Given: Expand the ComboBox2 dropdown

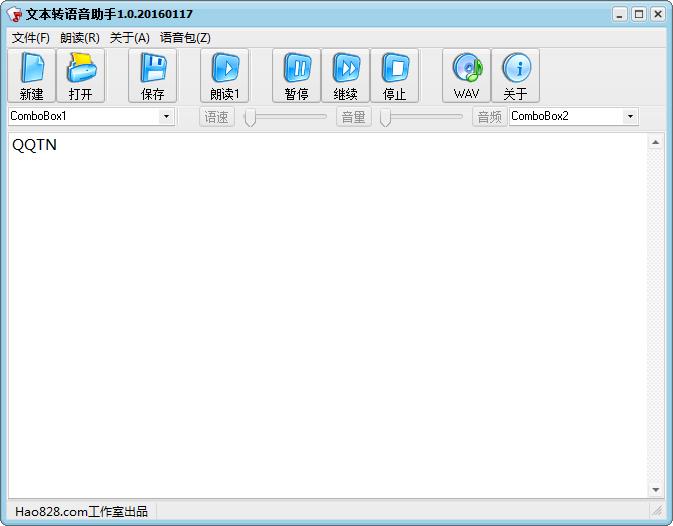Looking at the screenshot, I should pos(630,117).
